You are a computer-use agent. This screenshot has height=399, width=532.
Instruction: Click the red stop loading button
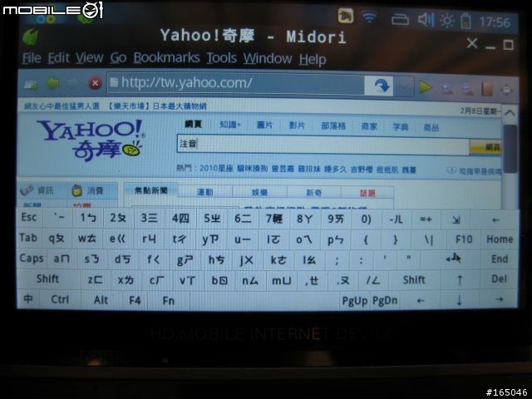click(x=96, y=83)
